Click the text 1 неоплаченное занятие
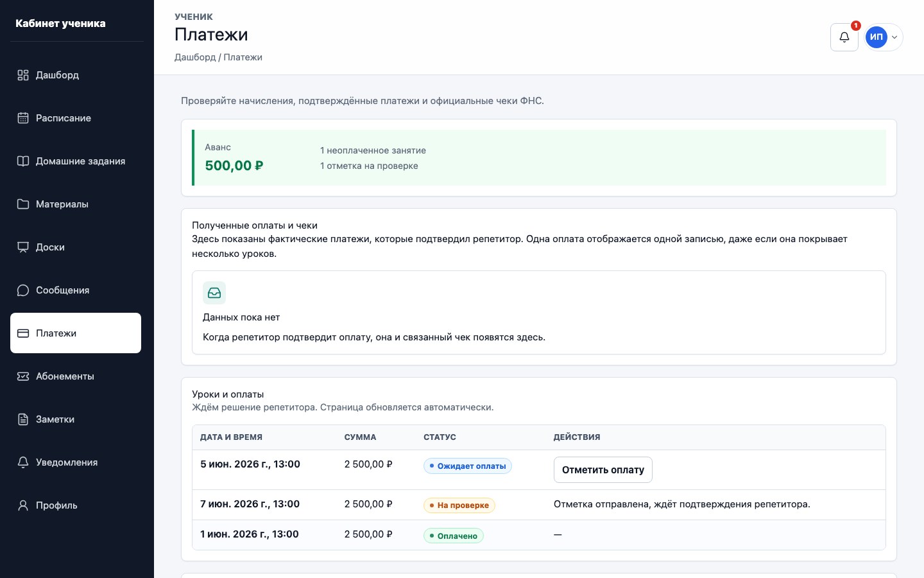 point(373,150)
